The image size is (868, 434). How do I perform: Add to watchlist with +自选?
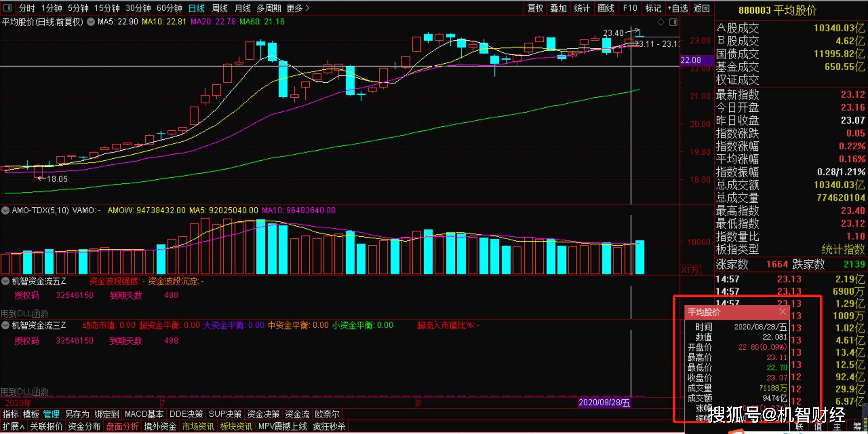[678, 8]
